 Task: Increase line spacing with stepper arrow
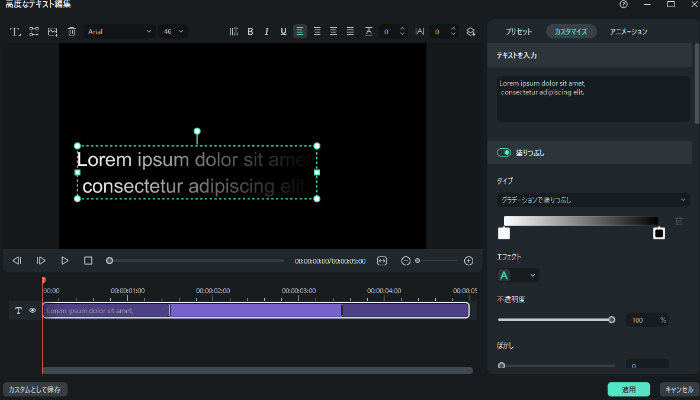[402, 29]
